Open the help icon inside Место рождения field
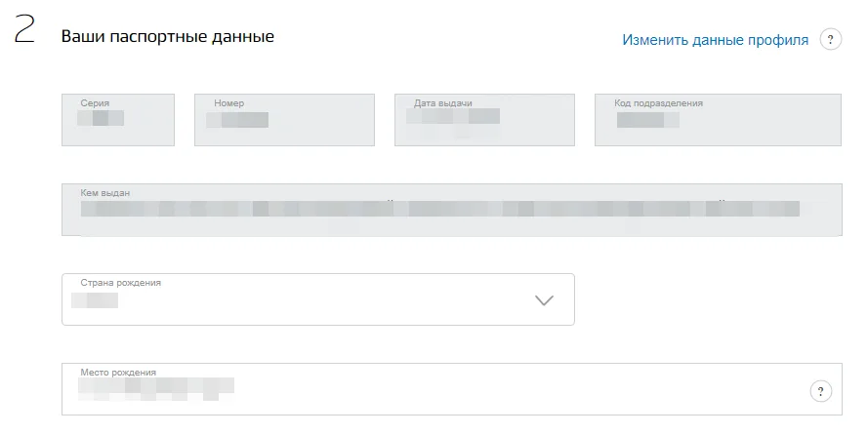 point(820,391)
